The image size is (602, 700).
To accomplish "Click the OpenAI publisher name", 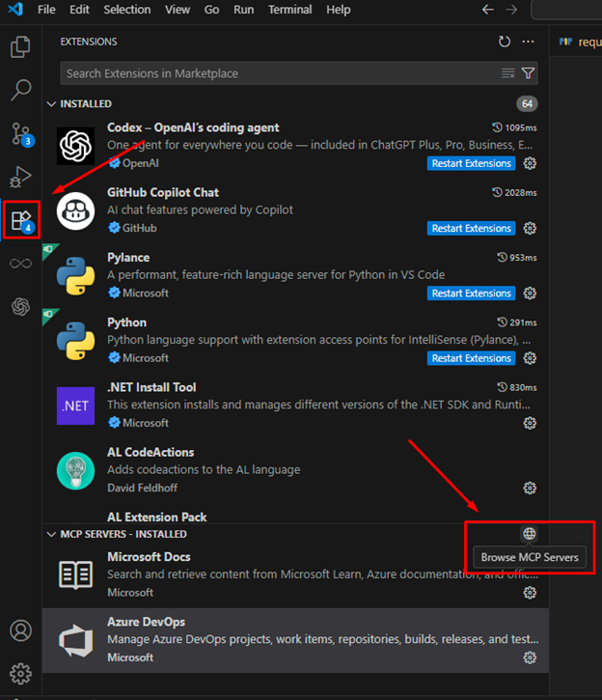I will click(x=141, y=163).
